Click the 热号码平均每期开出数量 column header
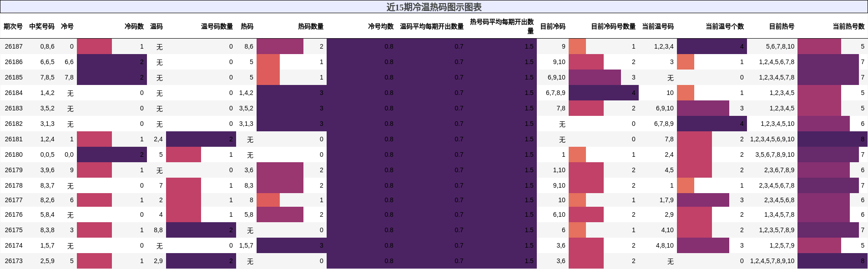Viewport: 868px width, 269px height. [502, 26]
